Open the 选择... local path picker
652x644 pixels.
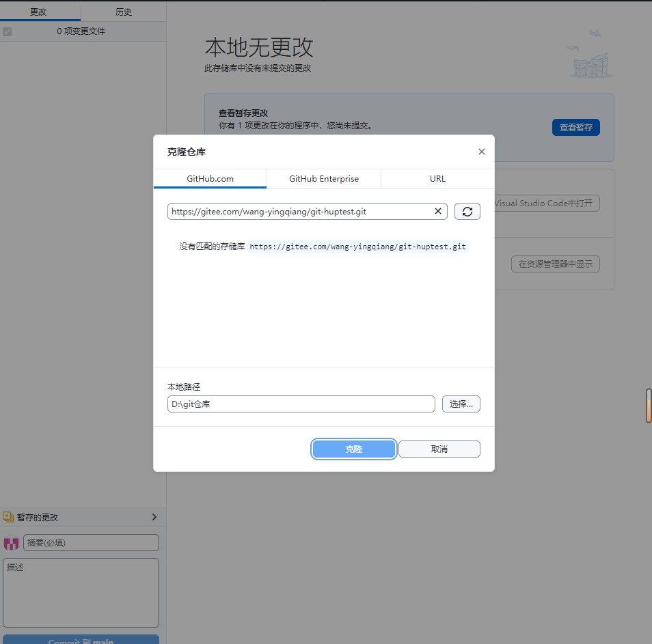coord(461,404)
